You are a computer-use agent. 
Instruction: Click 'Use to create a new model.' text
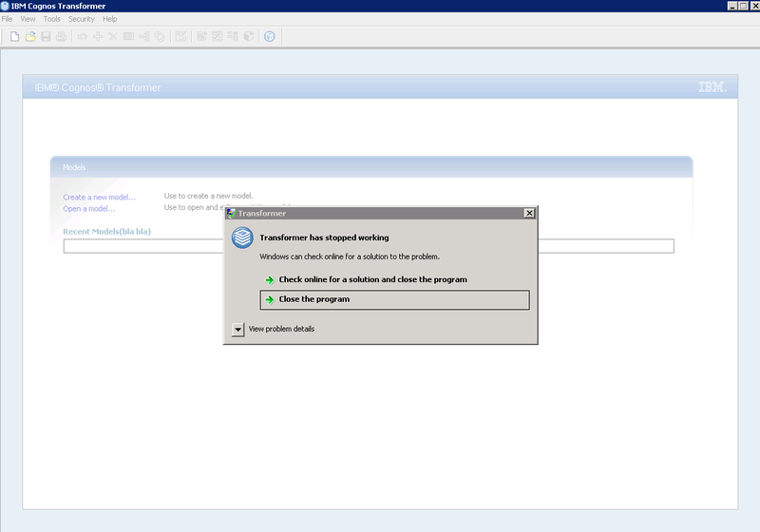(x=208, y=196)
